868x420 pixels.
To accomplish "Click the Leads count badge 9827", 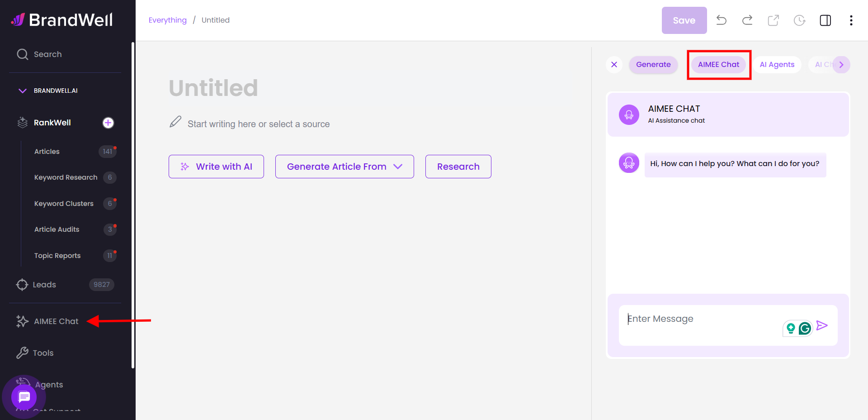I will (x=102, y=285).
